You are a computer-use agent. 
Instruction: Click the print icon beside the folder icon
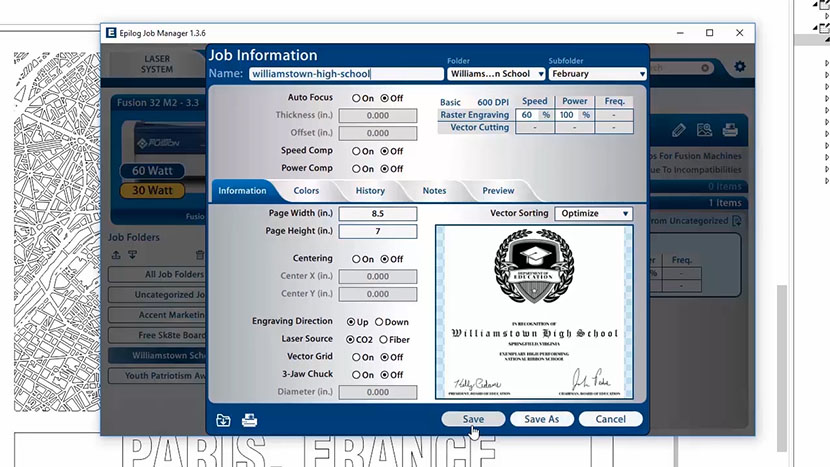(x=249, y=420)
